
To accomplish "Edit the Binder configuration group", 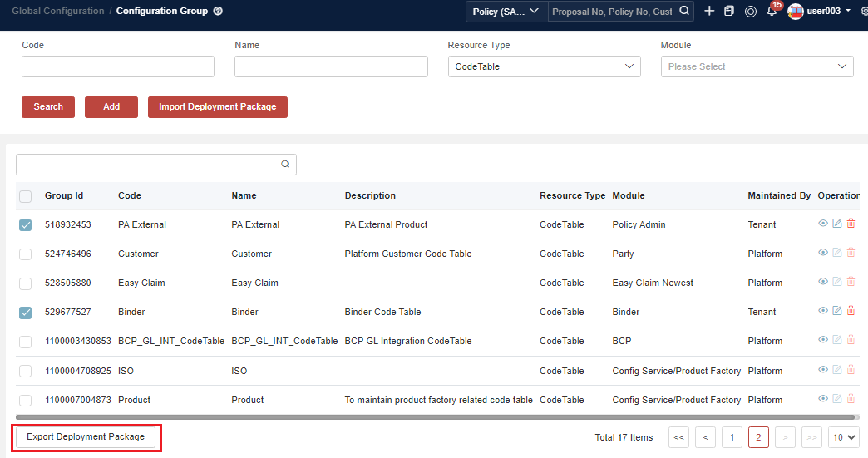I will click(836, 311).
